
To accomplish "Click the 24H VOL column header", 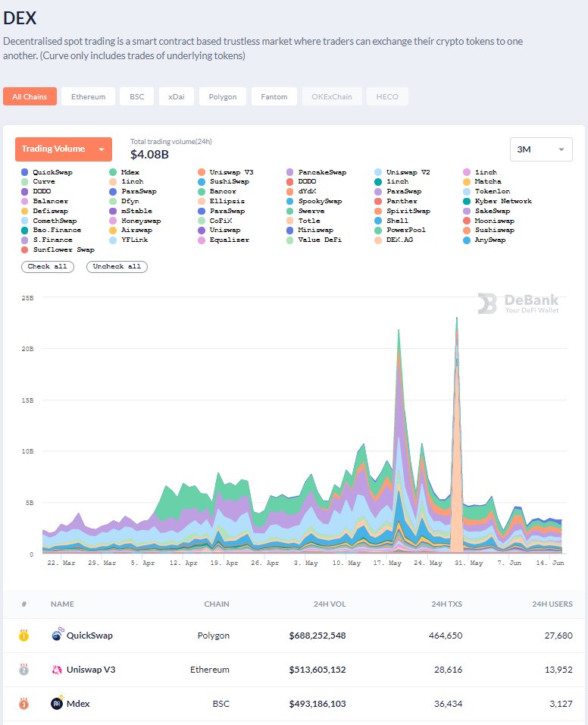I will (x=330, y=604).
